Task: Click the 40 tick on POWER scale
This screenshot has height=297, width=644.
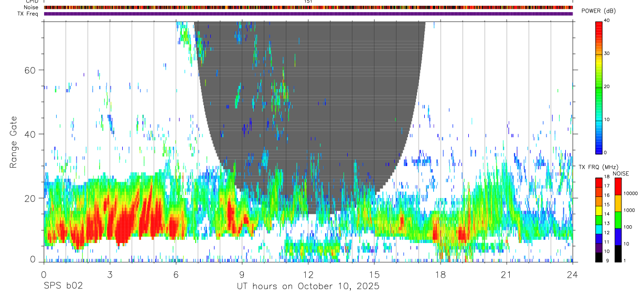Action: 607,21
